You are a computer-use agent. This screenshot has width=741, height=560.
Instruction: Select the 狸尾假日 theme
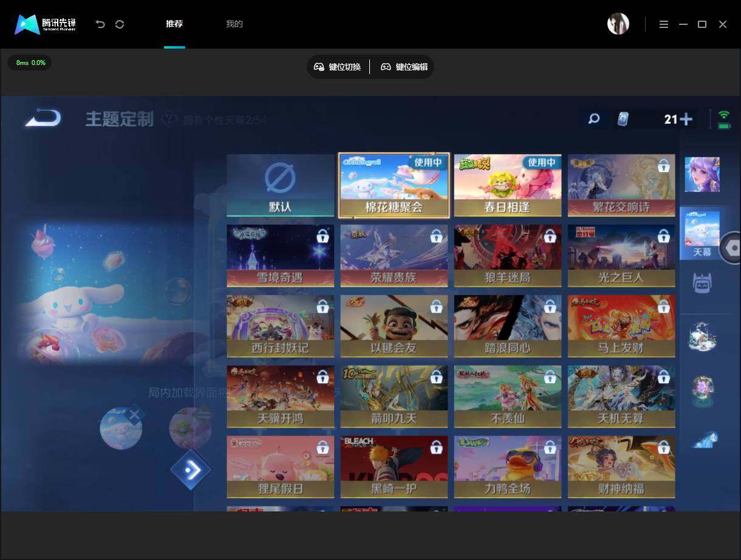coord(281,467)
